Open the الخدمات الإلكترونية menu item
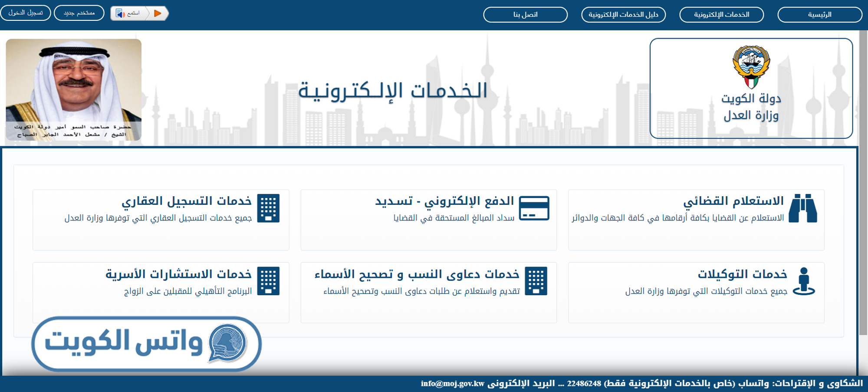 click(721, 15)
